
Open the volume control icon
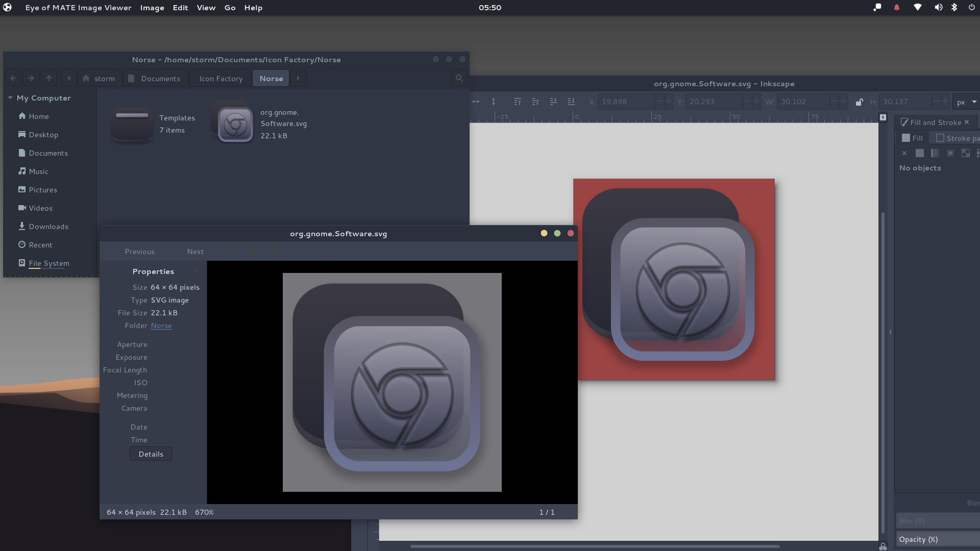pyautogui.click(x=938, y=7)
